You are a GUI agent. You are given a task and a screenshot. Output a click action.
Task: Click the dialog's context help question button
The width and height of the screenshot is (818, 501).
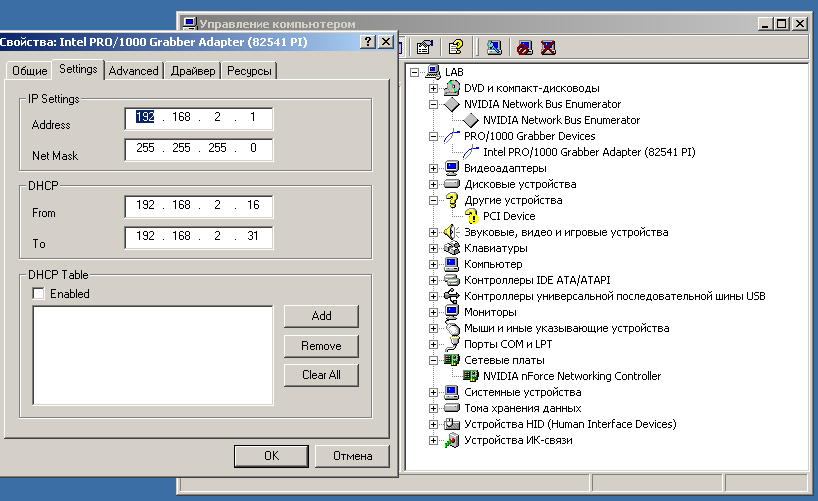367,41
